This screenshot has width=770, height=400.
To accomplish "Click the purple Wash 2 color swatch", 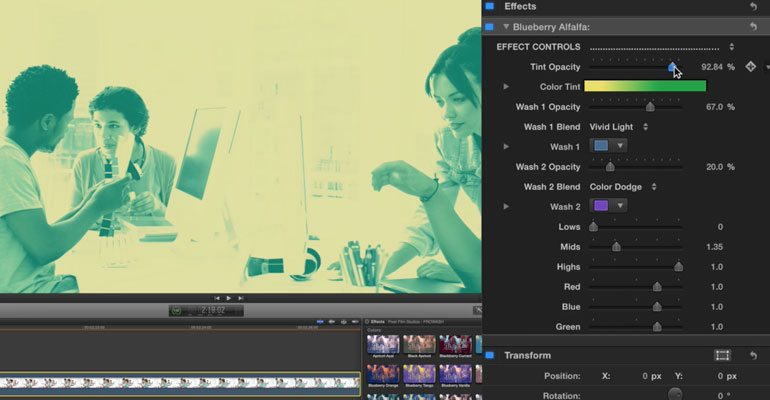I will [601, 206].
